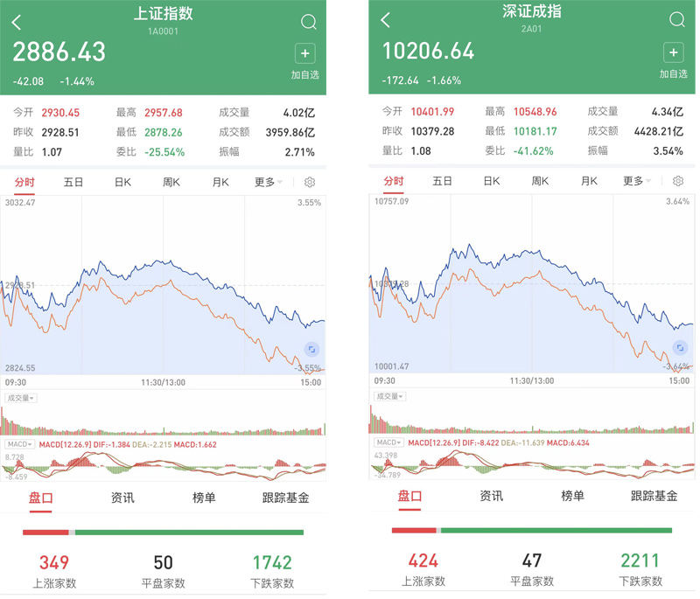Tap 上涨家数 count 349
Image resolution: width=700 pixels, height=599 pixels.
[54, 562]
